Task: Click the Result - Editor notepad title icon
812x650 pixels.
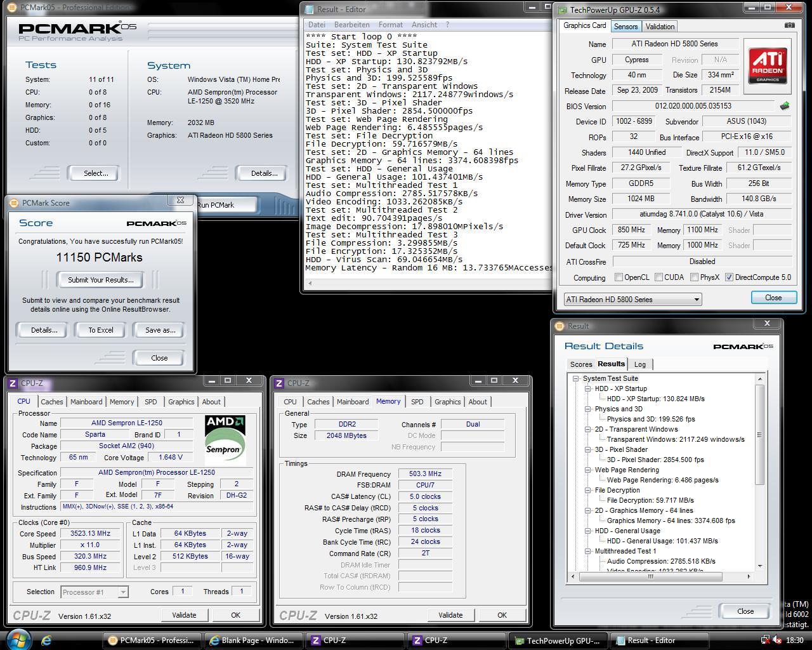Action: tap(309, 10)
